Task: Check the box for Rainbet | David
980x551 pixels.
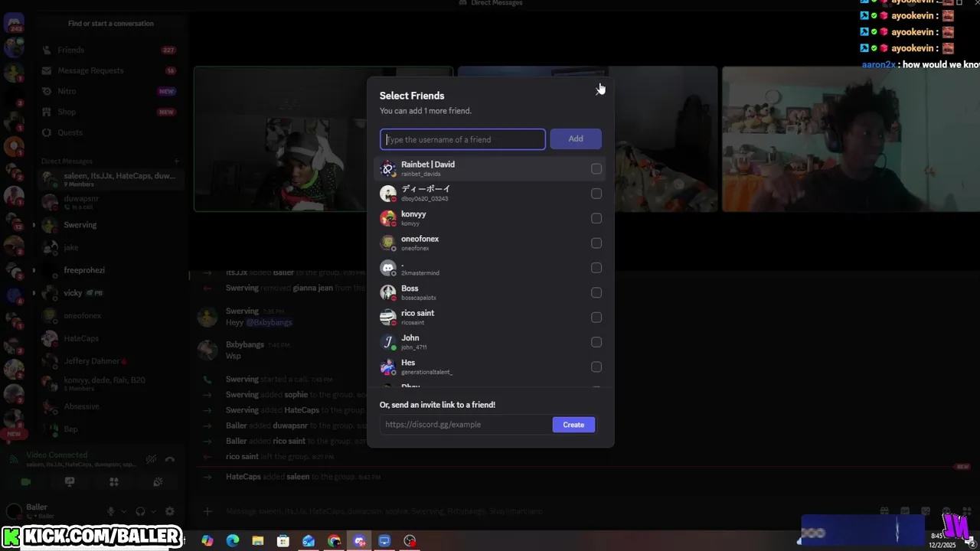Action: 596,168
